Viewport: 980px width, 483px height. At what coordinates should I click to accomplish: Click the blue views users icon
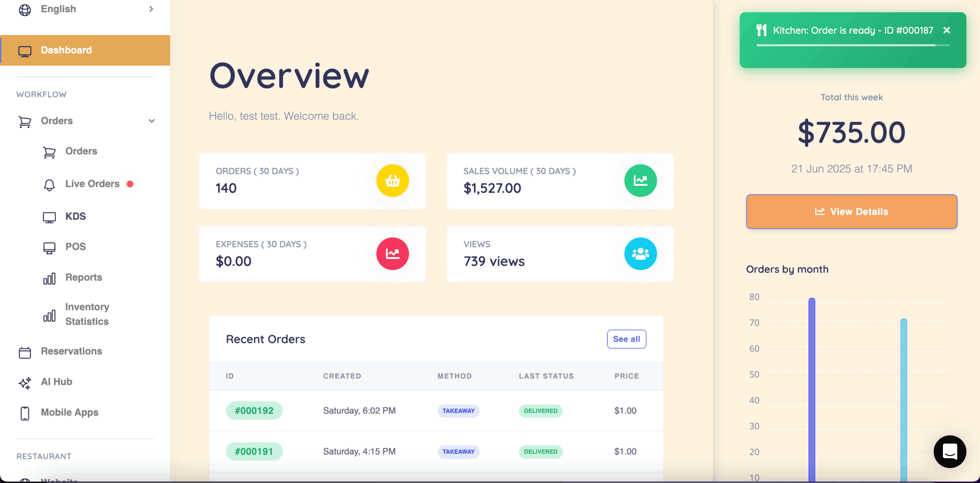point(640,254)
